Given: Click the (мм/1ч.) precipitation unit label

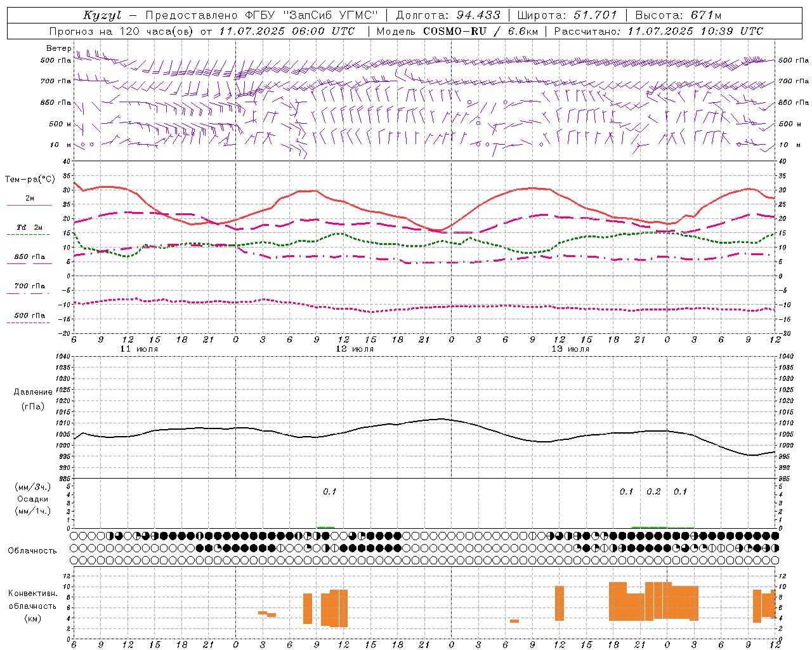Looking at the screenshot, I should pyautogui.click(x=33, y=511).
